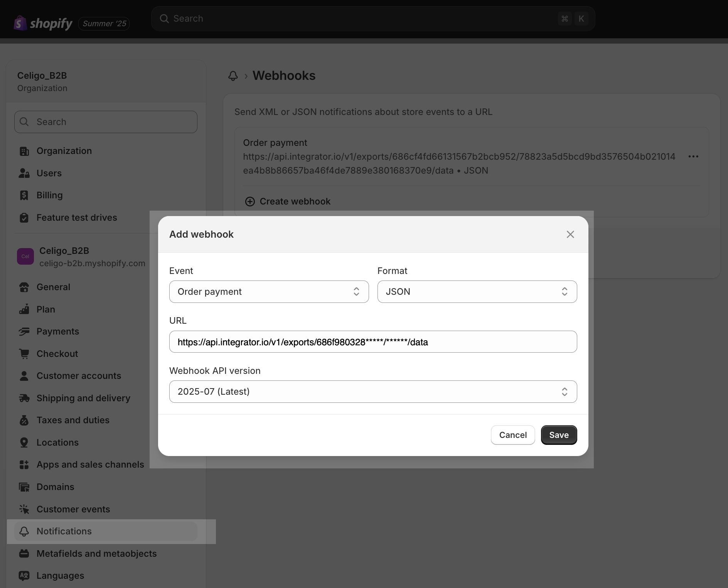Open Billing settings menu item
728x588 pixels.
[x=106, y=196]
